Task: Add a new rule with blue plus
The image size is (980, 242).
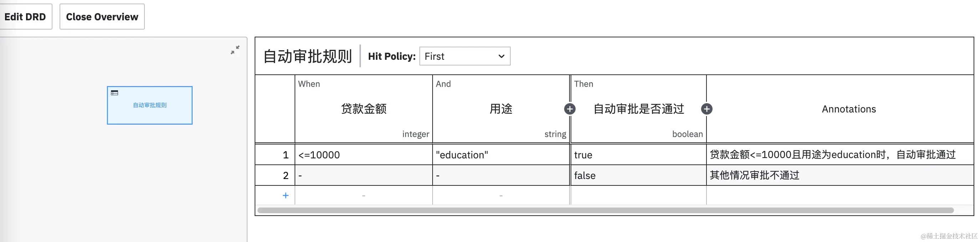Action: pos(286,195)
